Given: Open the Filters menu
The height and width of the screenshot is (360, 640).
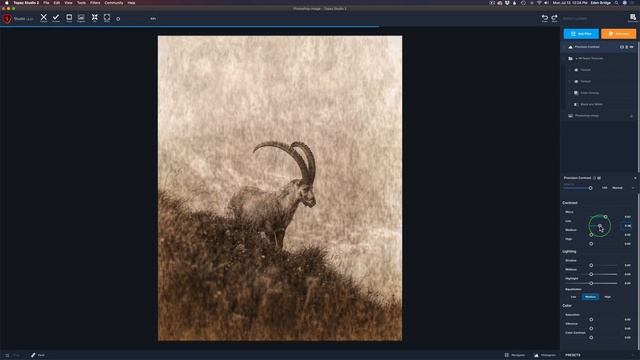Looking at the screenshot, I should [x=95, y=3].
